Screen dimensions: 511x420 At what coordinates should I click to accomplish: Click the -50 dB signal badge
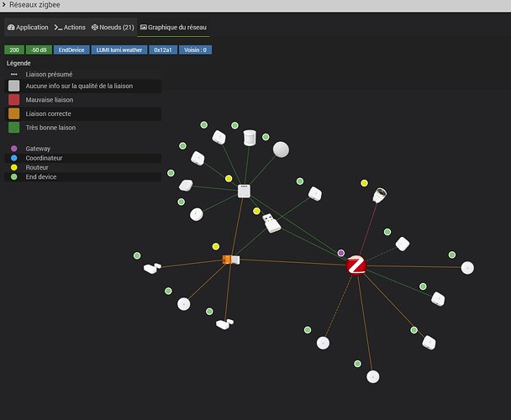pyautogui.click(x=39, y=50)
